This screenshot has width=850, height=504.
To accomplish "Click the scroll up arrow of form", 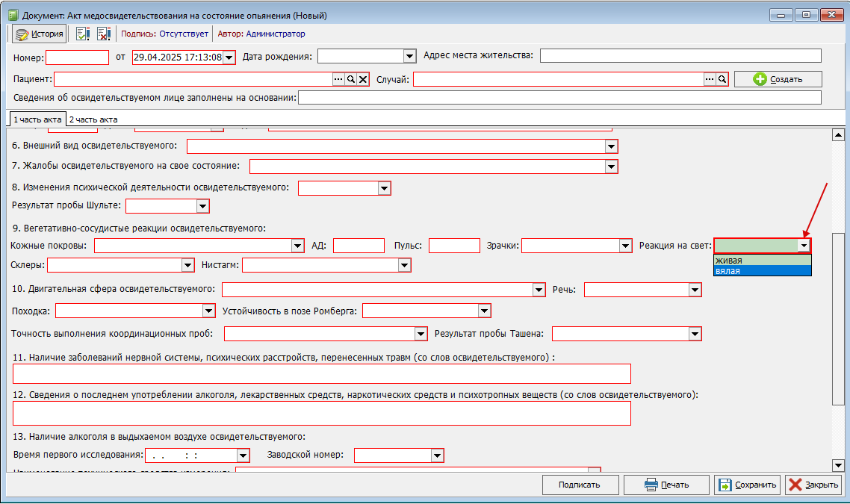I will 838,135.
